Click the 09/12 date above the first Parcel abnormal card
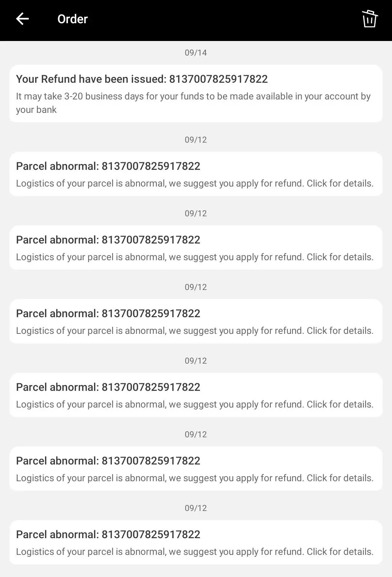The height and width of the screenshot is (577, 392). tap(196, 140)
